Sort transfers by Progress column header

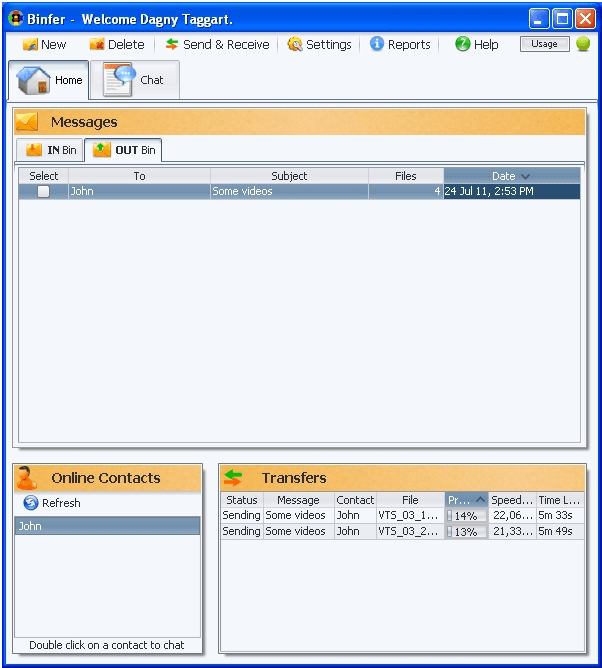(466, 500)
